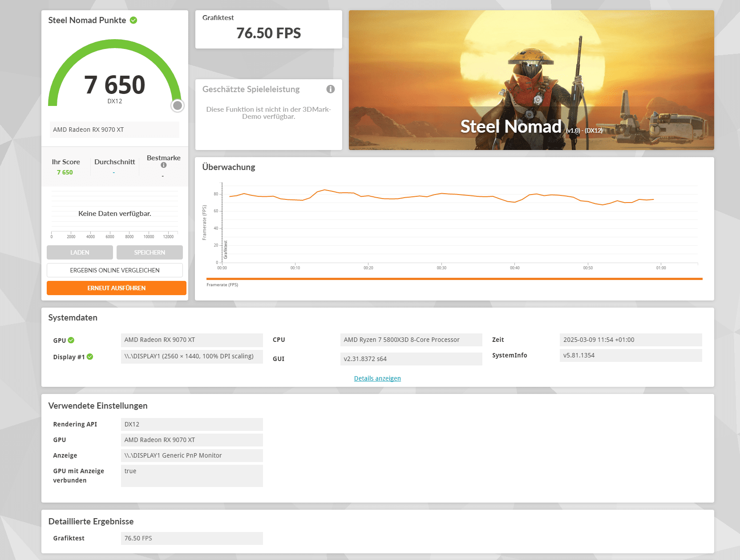The width and height of the screenshot is (740, 560).
Task: Click the AMD Ryzen 7 5800X3D CPU value
Action: [x=411, y=340]
